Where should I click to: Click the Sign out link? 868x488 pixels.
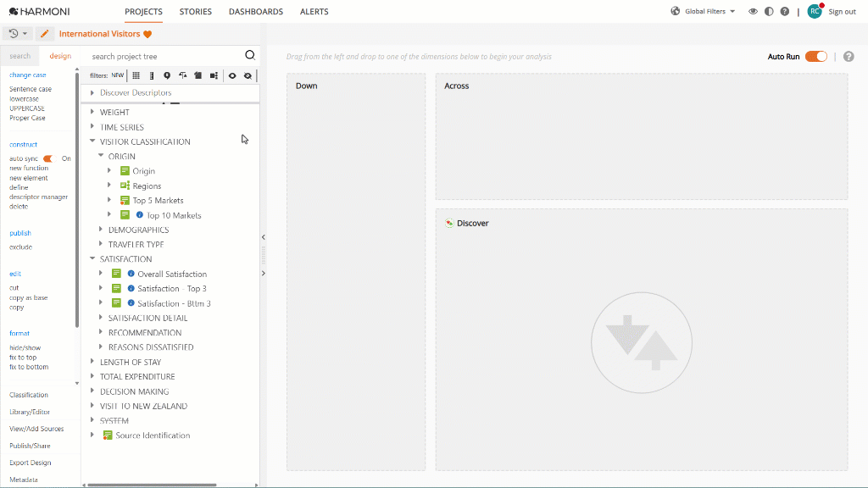click(842, 12)
